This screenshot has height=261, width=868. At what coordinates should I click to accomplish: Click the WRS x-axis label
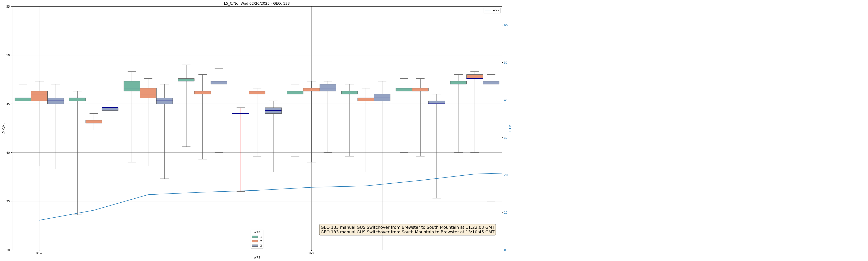click(257, 258)
